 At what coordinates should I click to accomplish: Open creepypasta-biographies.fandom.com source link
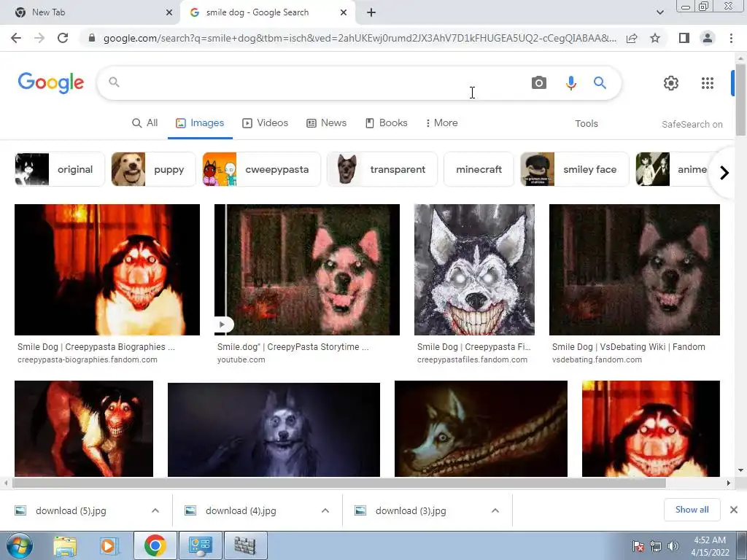[88, 359]
